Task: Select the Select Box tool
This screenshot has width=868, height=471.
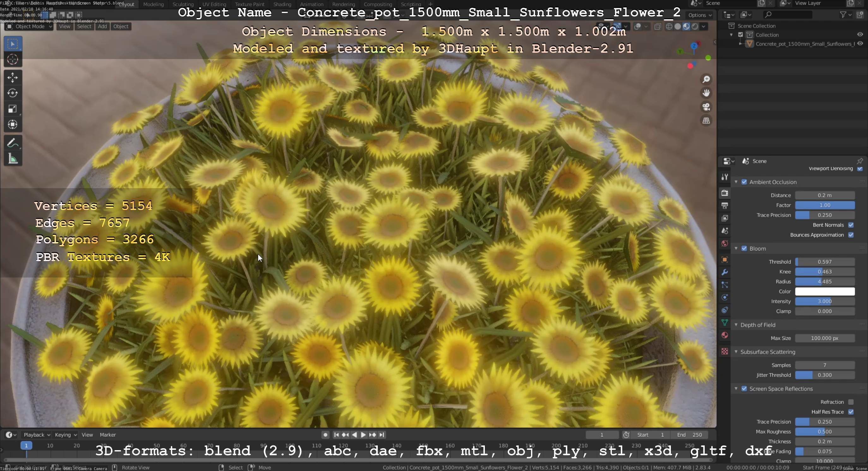Action: pos(13,44)
